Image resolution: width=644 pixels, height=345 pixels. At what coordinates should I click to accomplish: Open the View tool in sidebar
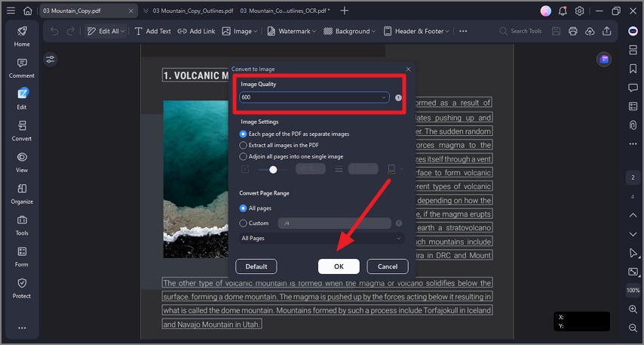(22, 162)
